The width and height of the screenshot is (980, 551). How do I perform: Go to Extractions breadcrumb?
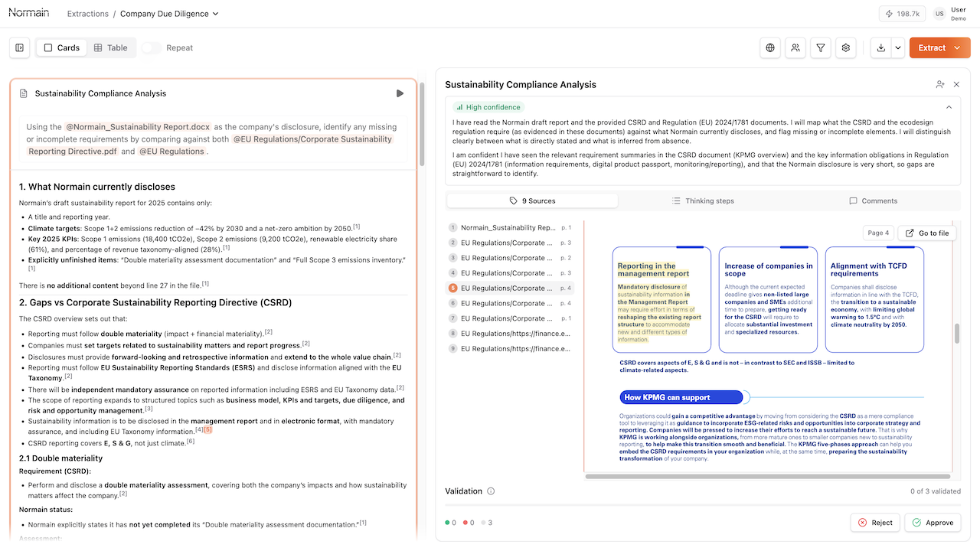coord(87,14)
